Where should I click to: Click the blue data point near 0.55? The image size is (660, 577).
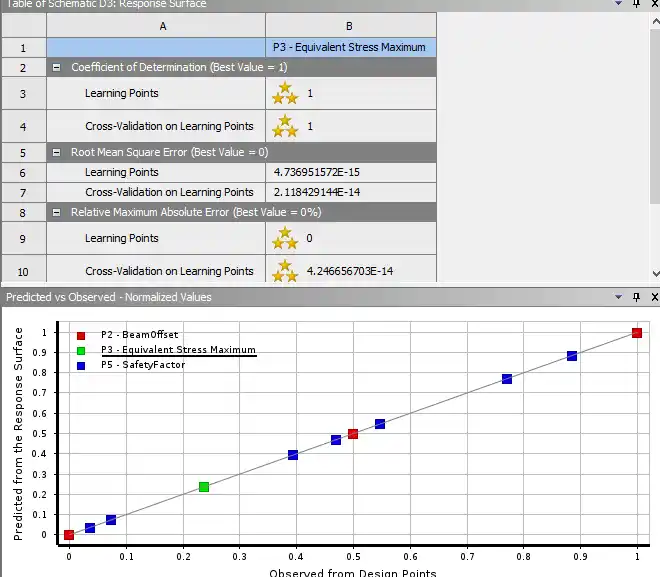[380, 424]
